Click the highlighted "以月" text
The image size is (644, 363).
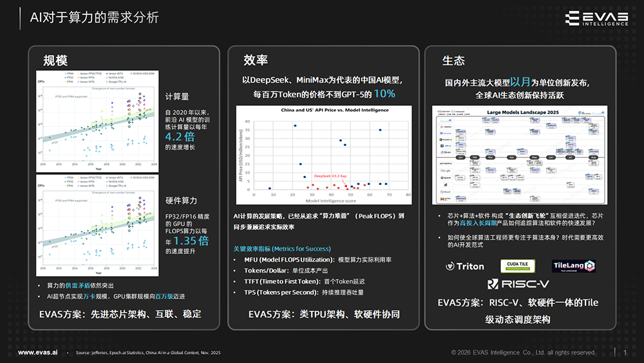520,82
